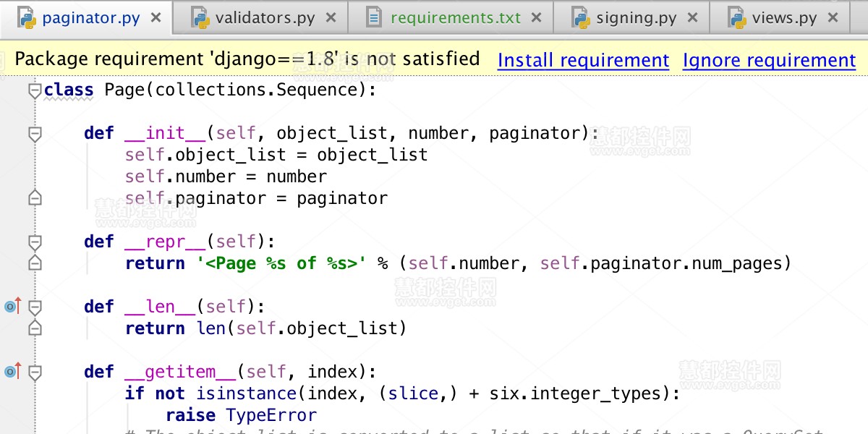Collapse the __len__ method fold marker
The image size is (868, 434).
(34, 307)
